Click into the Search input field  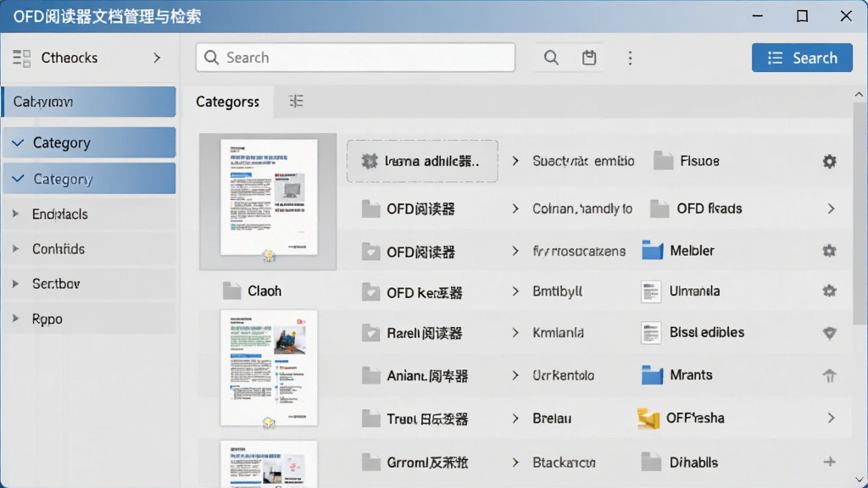(x=355, y=58)
